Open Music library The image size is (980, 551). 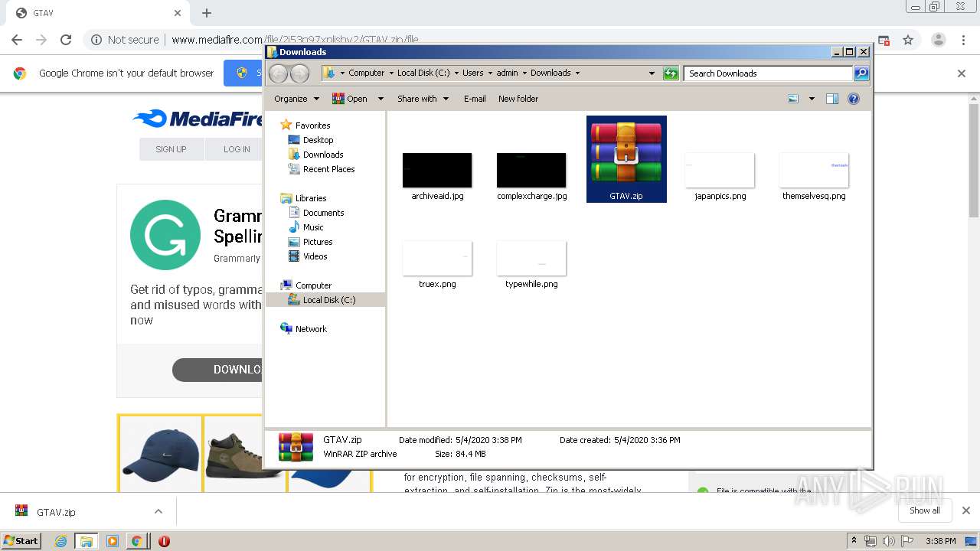pos(313,227)
